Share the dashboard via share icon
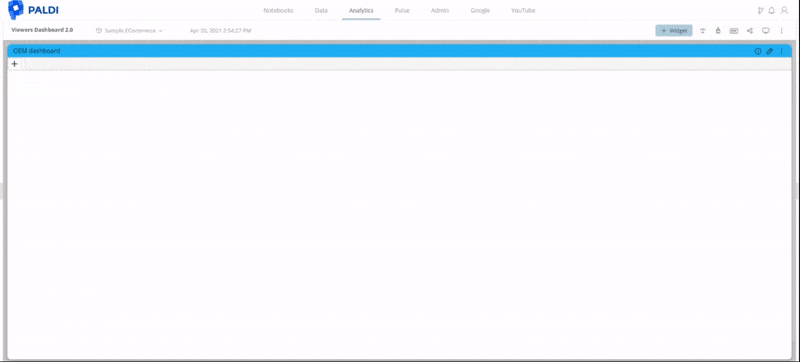The height and width of the screenshot is (362, 800). (749, 31)
